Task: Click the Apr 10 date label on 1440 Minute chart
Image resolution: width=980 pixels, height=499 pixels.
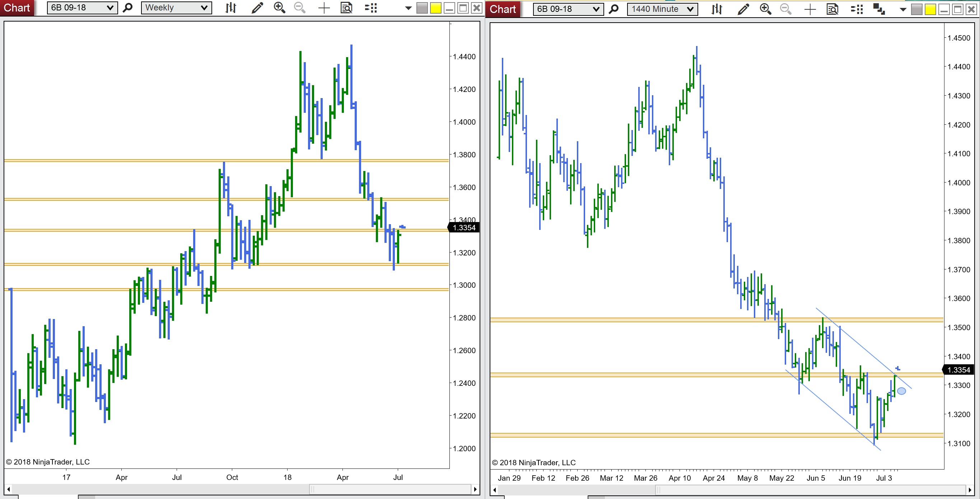Action: (x=680, y=478)
